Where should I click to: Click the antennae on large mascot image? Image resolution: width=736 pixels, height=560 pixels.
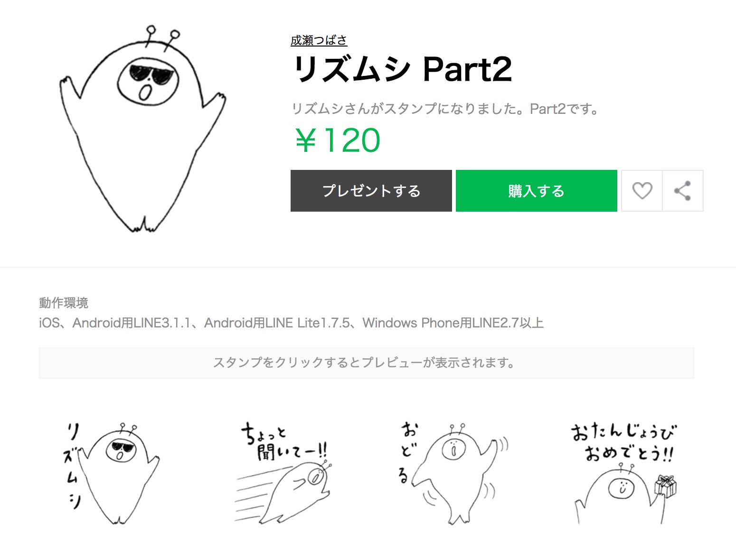[162, 38]
